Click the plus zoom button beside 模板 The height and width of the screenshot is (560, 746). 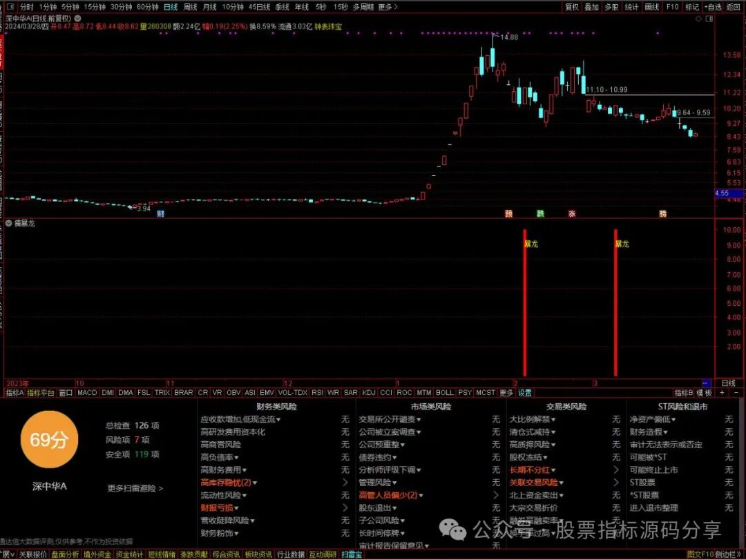coord(722,392)
